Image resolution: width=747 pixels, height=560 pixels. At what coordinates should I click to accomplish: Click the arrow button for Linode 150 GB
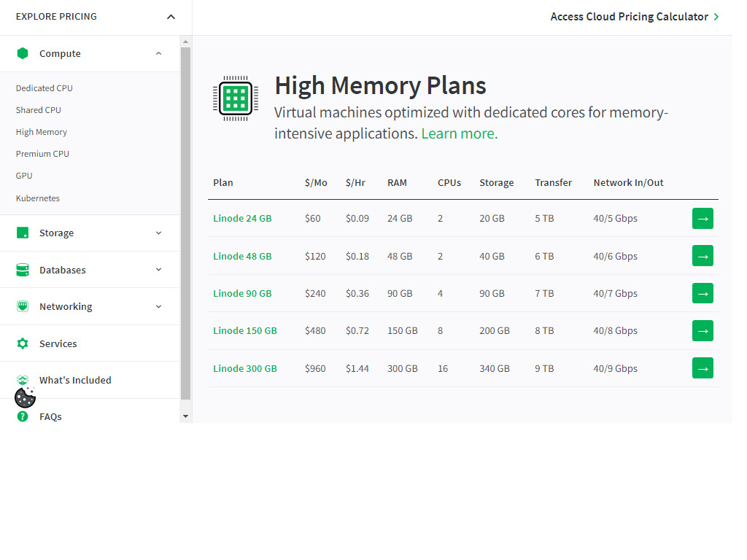703,331
